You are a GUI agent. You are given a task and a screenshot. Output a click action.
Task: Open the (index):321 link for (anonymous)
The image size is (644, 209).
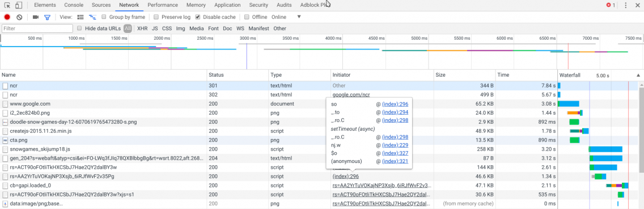point(395,161)
